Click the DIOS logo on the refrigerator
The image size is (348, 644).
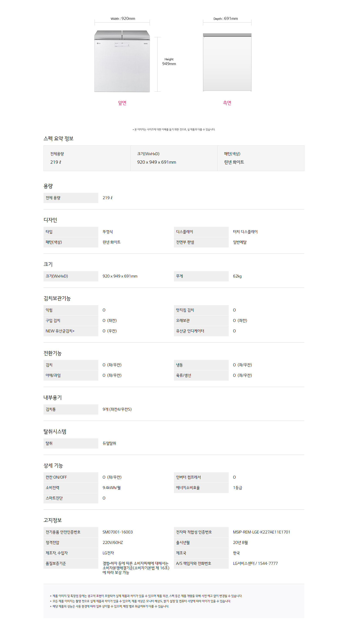146,44
